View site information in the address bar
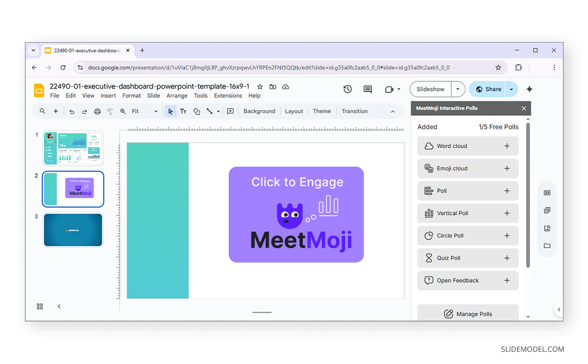Screen dimensions: 588x364 click(x=80, y=68)
